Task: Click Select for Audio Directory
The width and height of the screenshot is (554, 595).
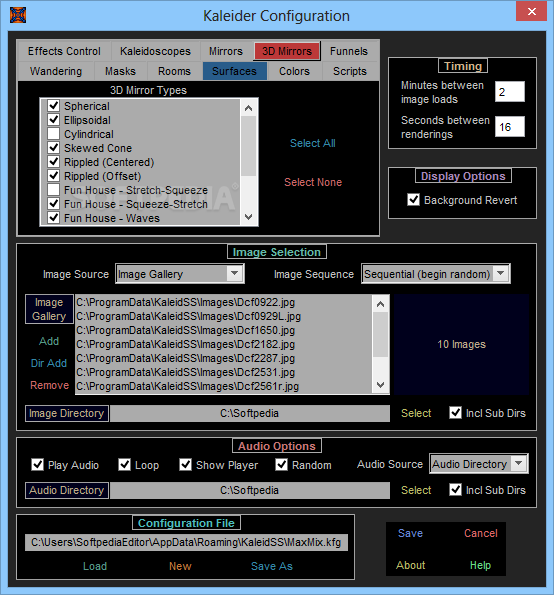Action: click(416, 490)
